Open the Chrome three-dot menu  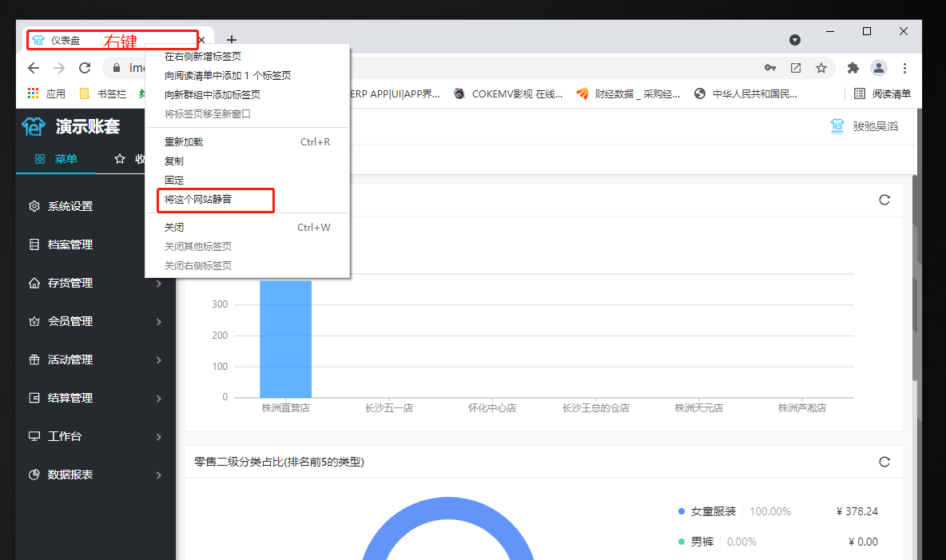[904, 68]
